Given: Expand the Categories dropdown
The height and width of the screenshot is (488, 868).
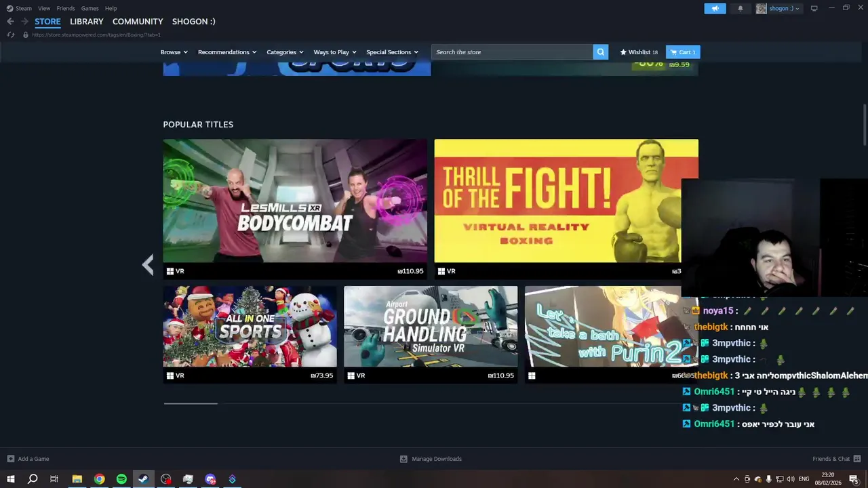Looking at the screenshot, I should (285, 52).
